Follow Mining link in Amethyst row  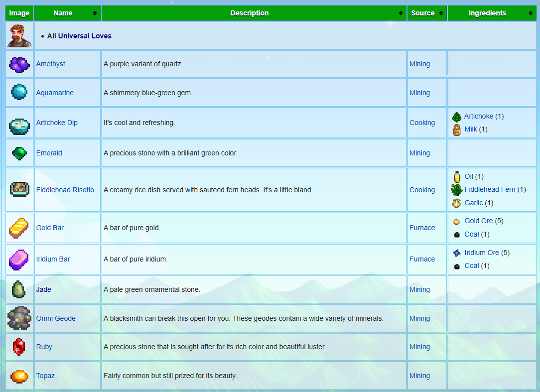[419, 64]
